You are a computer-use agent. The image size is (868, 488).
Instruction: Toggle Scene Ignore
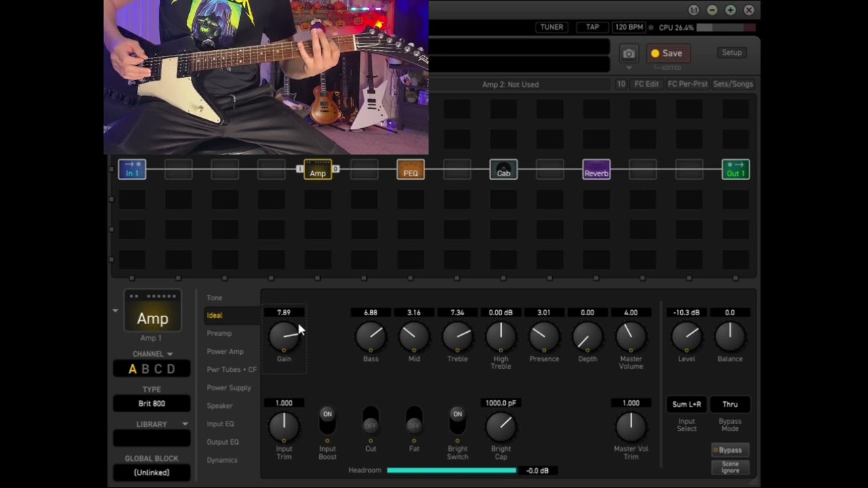coord(730,468)
